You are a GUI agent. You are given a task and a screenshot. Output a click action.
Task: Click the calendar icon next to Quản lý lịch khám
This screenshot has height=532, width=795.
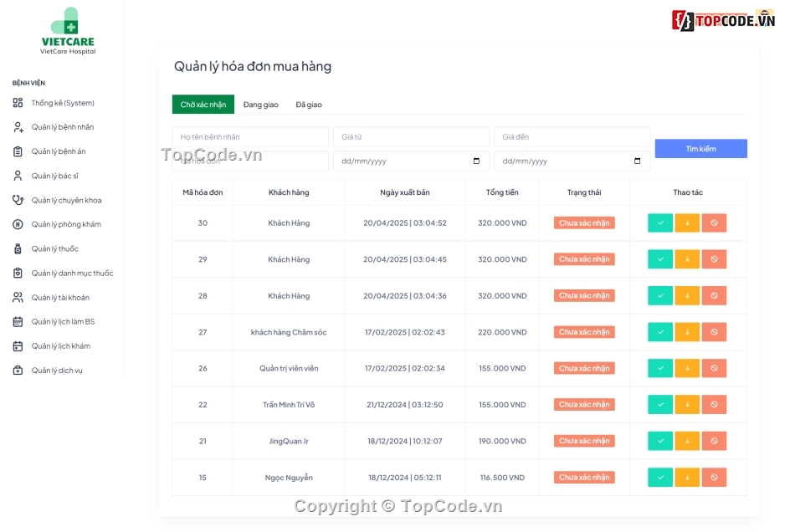(x=18, y=345)
